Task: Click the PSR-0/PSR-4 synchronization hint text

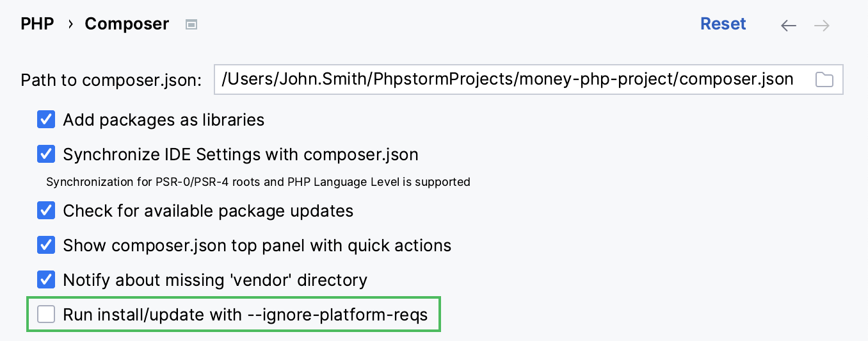Action: [x=258, y=182]
